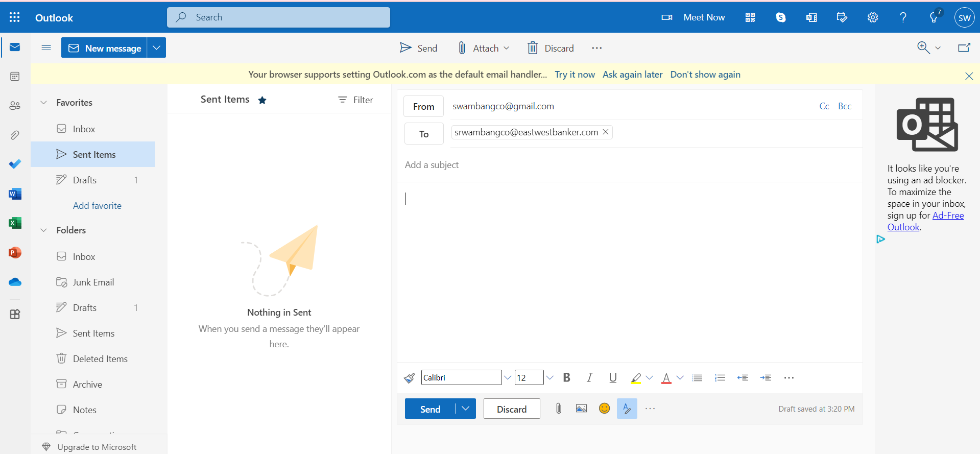Click the Try it now link
The width and height of the screenshot is (980, 454).
pyautogui.click(x=575, y=75)
